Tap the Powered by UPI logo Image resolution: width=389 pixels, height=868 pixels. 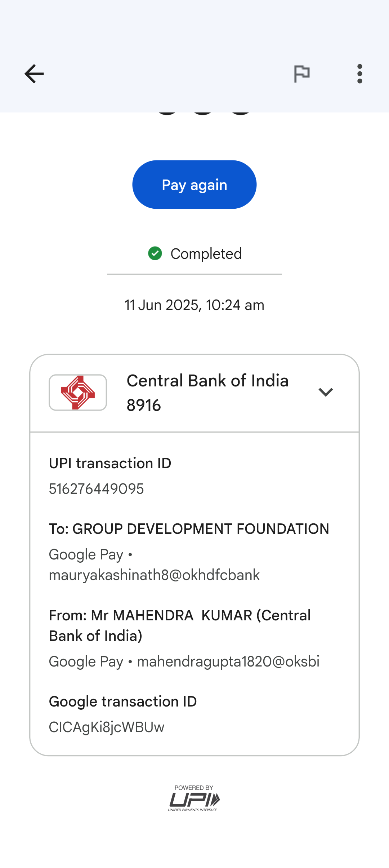(x=194, y=798)
